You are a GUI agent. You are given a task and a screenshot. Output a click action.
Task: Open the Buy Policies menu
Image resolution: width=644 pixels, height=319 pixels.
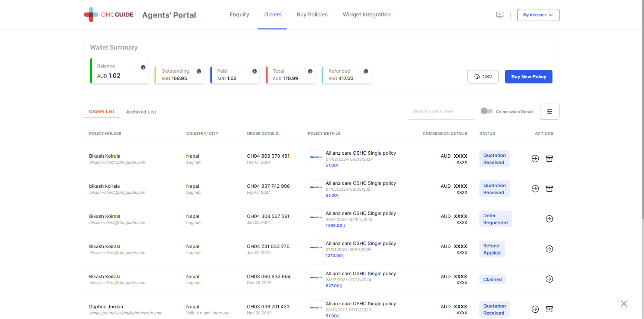pyautogui.click(x=312, y=15)
